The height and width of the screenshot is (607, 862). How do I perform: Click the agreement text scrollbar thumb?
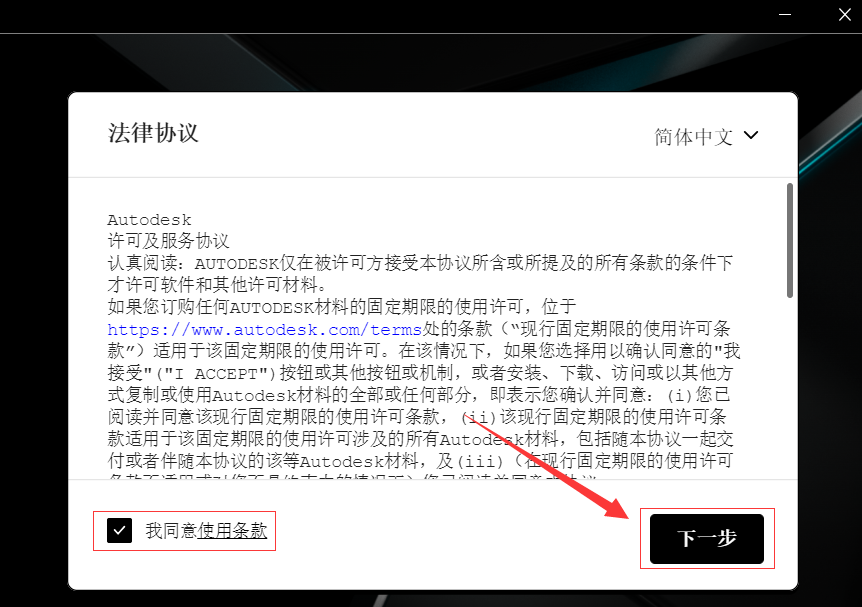point(790,240)
